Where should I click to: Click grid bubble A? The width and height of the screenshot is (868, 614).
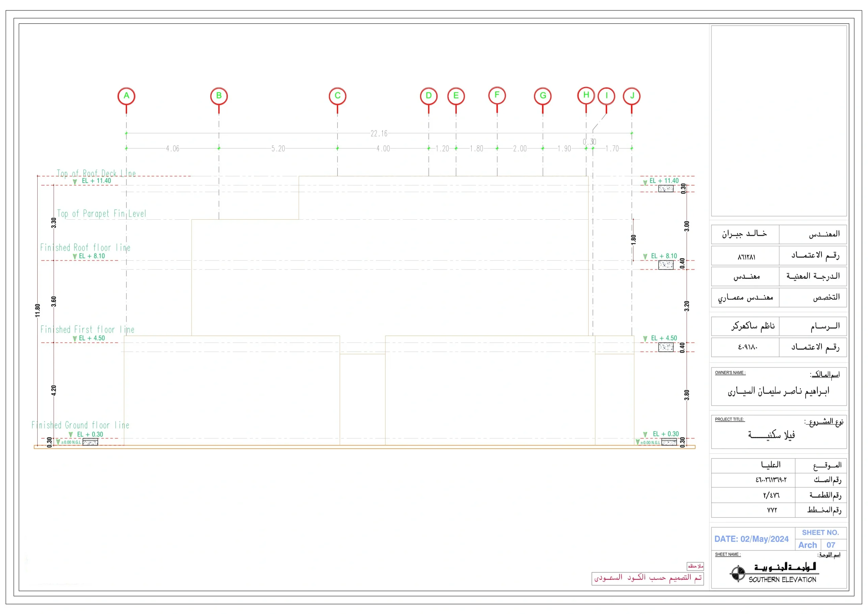[126, 96]
